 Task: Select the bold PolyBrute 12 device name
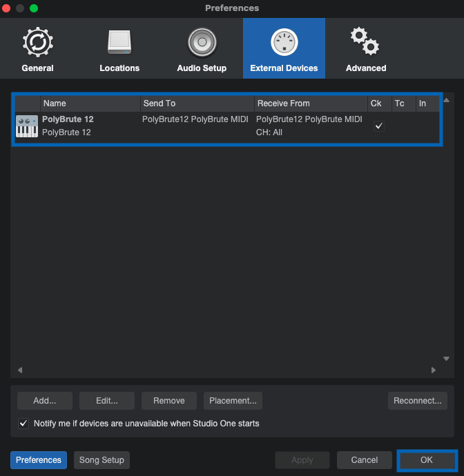tap(68, 119)
